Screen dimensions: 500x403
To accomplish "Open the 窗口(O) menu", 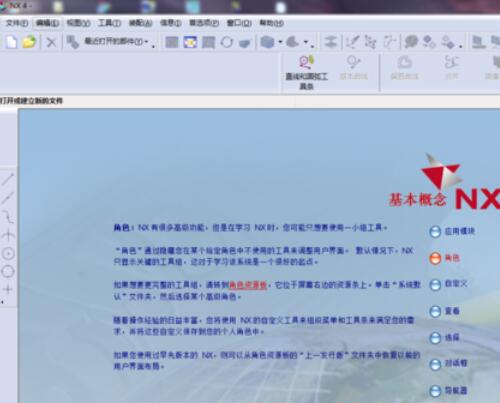I will click(x=239, y=23).
